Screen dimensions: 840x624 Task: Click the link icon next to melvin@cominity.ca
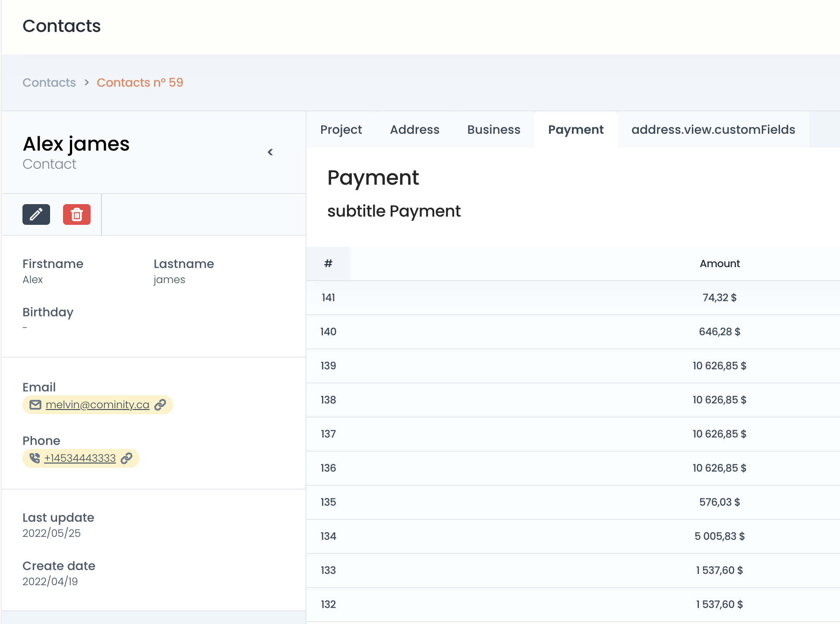click(160, 405)
